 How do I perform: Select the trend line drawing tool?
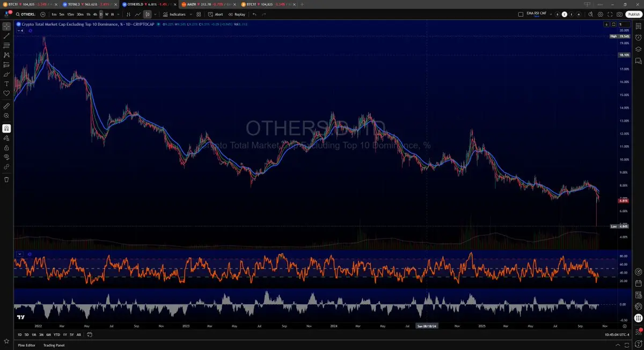click(x=6, y=35)
